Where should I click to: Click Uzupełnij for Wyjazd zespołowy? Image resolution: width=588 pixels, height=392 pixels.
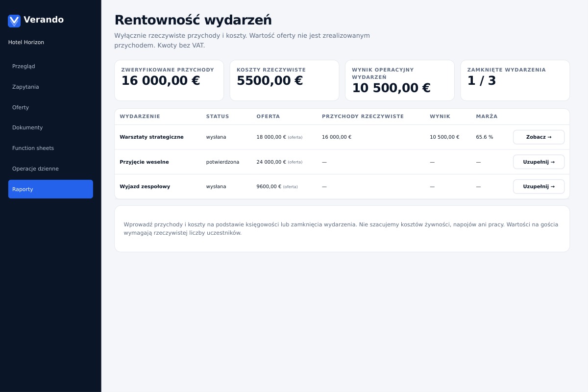tap(539, 187)
